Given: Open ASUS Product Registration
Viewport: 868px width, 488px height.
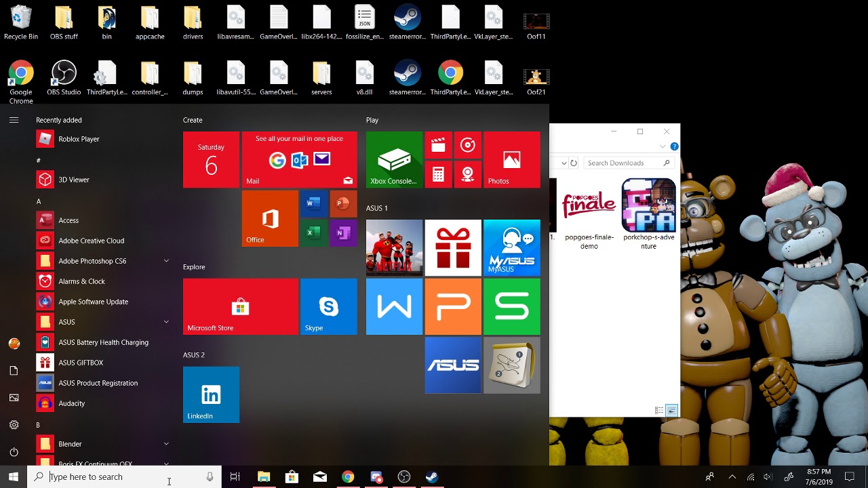Looking at the screenshot, I should 102,383.
